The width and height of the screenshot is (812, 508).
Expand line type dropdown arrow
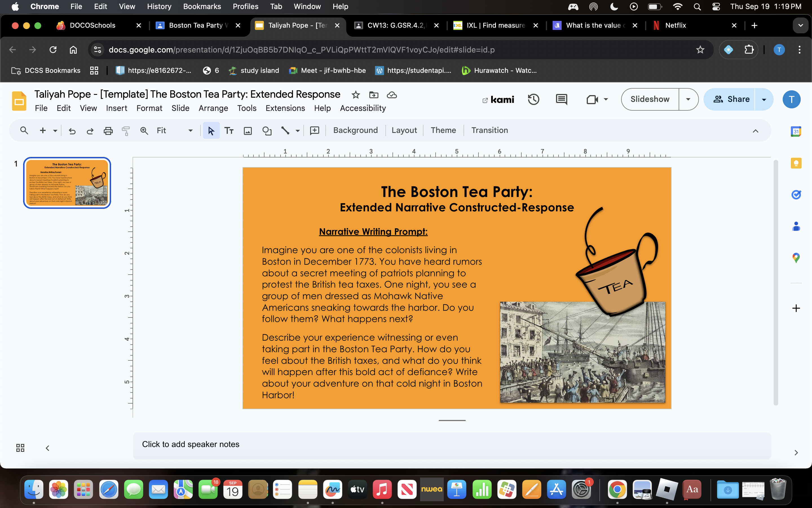pos(297,130)
